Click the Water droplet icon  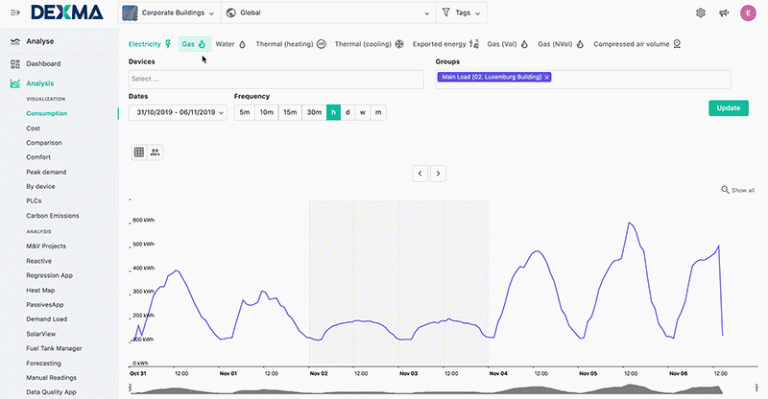242,44
